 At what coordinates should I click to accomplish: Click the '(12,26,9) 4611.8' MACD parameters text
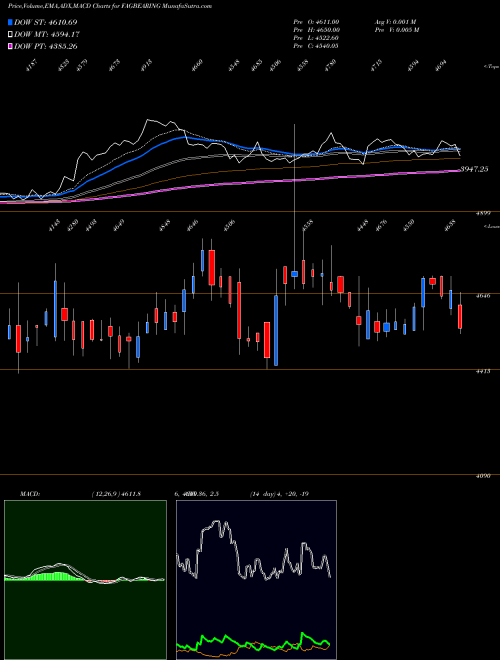(x=116, y=494)
